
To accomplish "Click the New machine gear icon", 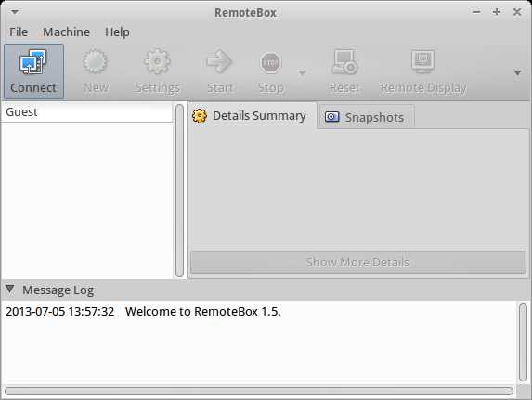I will click(95, 61).
